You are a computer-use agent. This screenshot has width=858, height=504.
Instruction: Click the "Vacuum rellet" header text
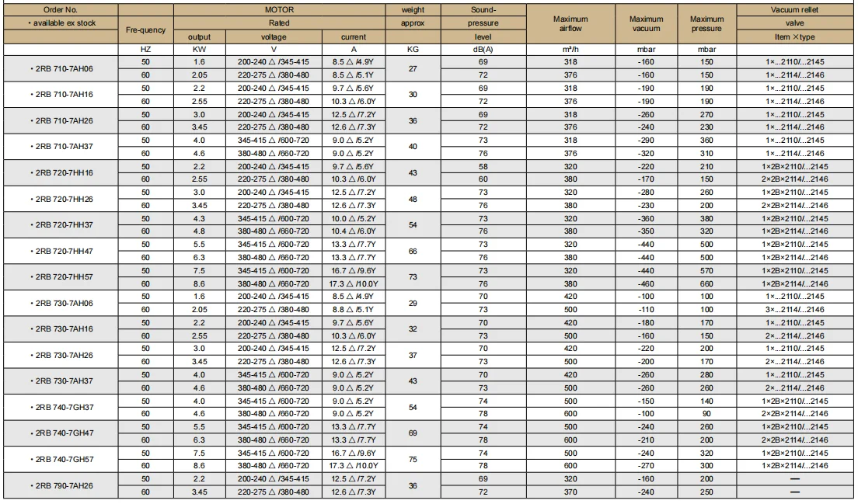(x=794, y=10)
